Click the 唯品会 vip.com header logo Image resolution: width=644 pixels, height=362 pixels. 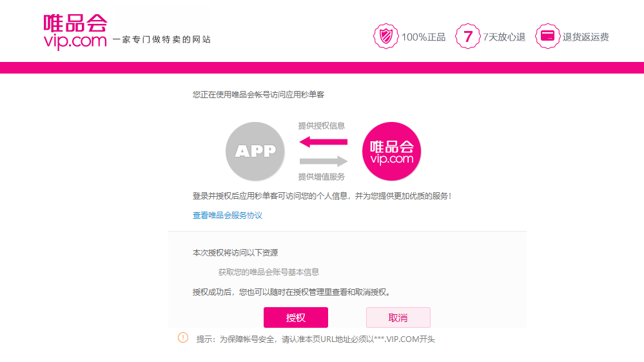tap(75, 32)
